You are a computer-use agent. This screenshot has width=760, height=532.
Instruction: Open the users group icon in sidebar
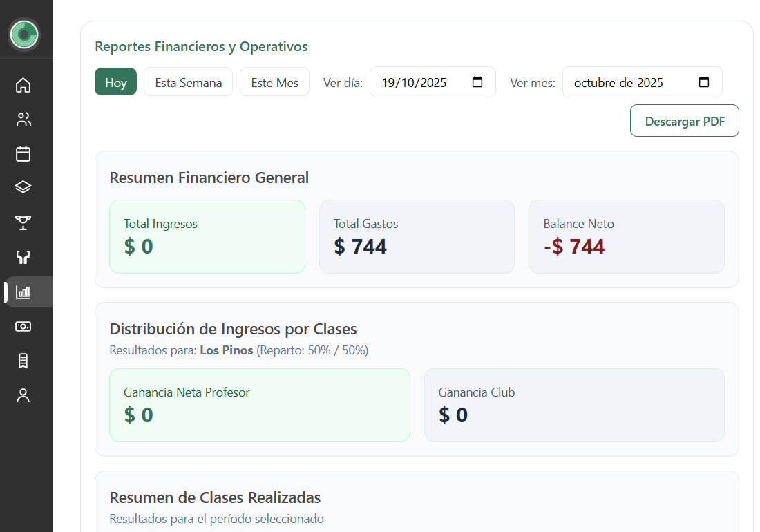click(23, 120)
